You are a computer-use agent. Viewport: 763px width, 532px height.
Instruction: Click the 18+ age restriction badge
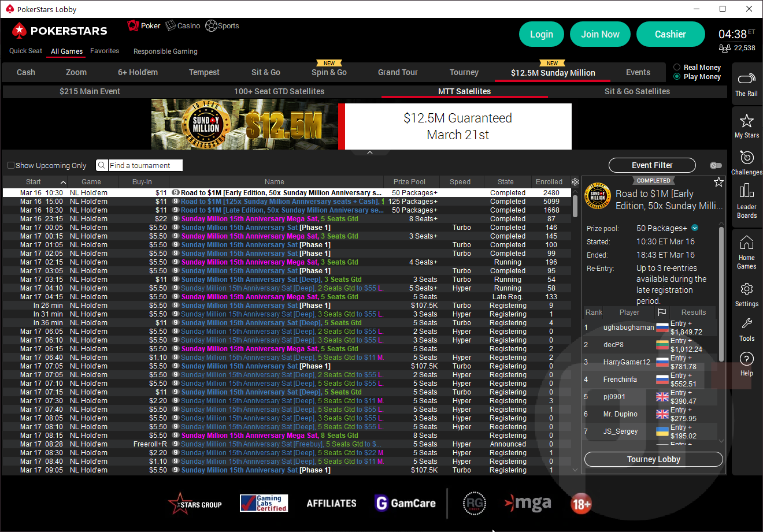pos(581,504)
